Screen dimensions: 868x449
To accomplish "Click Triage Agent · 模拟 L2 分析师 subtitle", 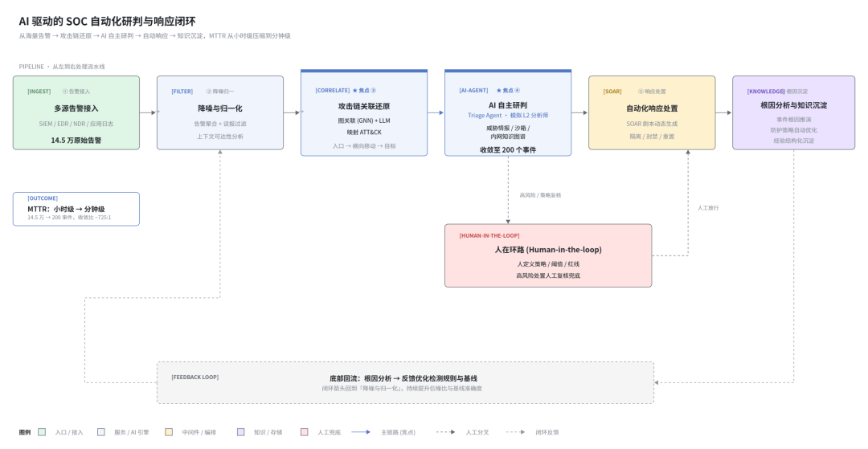I will [x=508, y=116].
